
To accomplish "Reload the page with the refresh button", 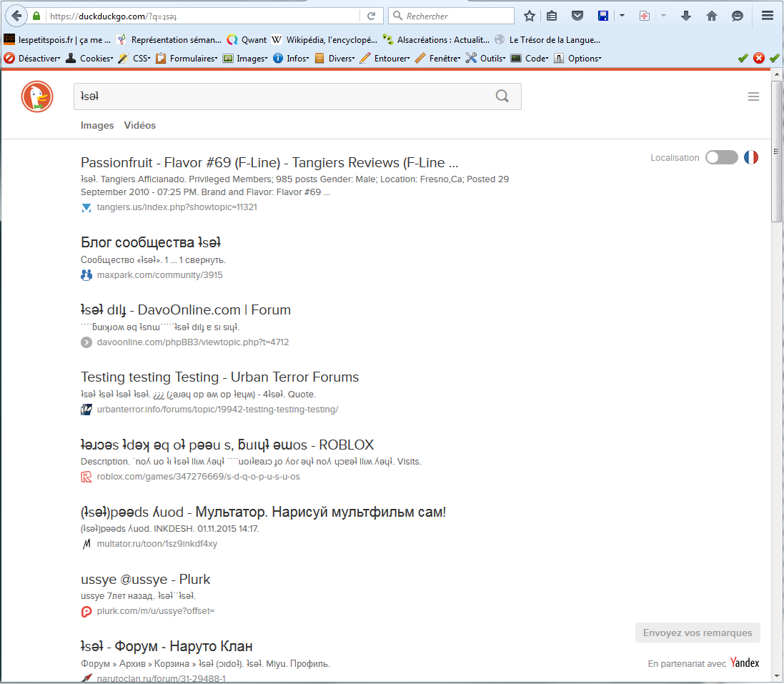I will tap(371, 16).
